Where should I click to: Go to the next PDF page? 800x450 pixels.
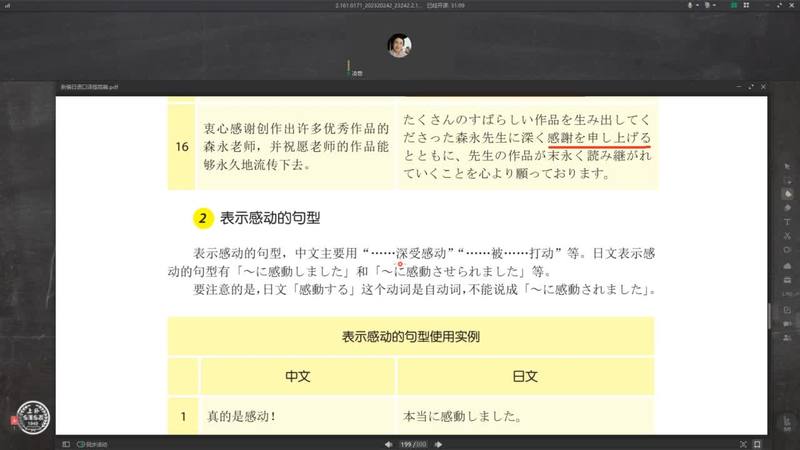click(437, 443)
